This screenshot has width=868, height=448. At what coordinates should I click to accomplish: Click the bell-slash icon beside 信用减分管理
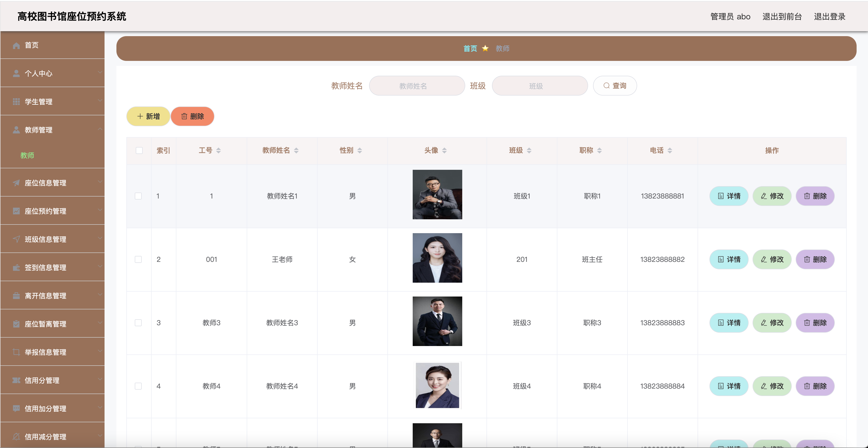pos(16,437)
